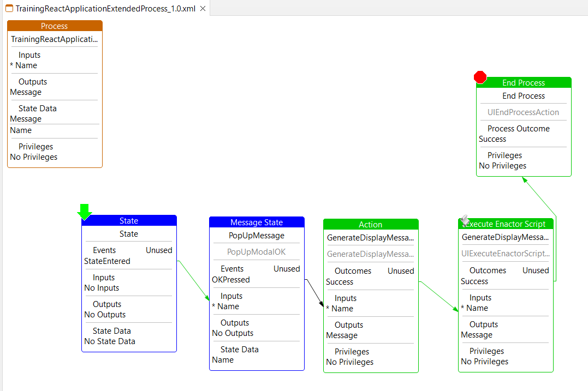The height and width of the screenshot is (391, 588).
Task: Click the Success outcome in Action node
Action: point(340,282)
